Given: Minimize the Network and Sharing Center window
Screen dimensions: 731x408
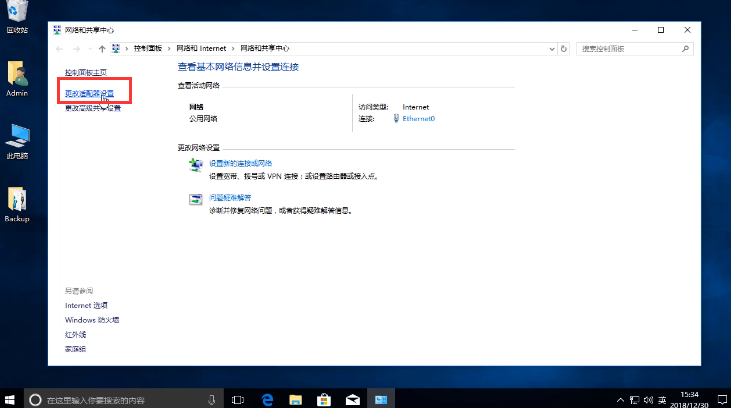Looking at the screenshot, I should tap(634, 30).
